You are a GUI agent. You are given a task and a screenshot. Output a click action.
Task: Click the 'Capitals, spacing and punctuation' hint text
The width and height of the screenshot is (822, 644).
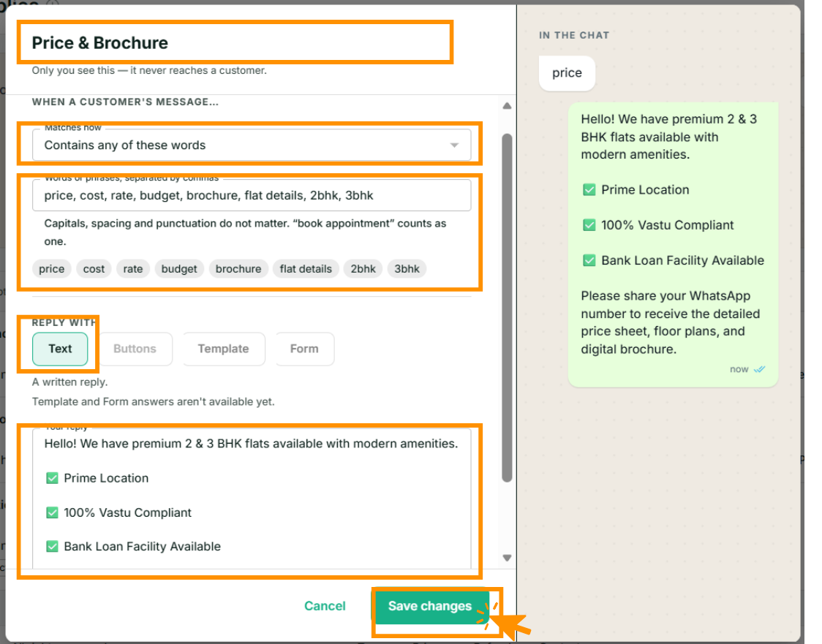245,232
